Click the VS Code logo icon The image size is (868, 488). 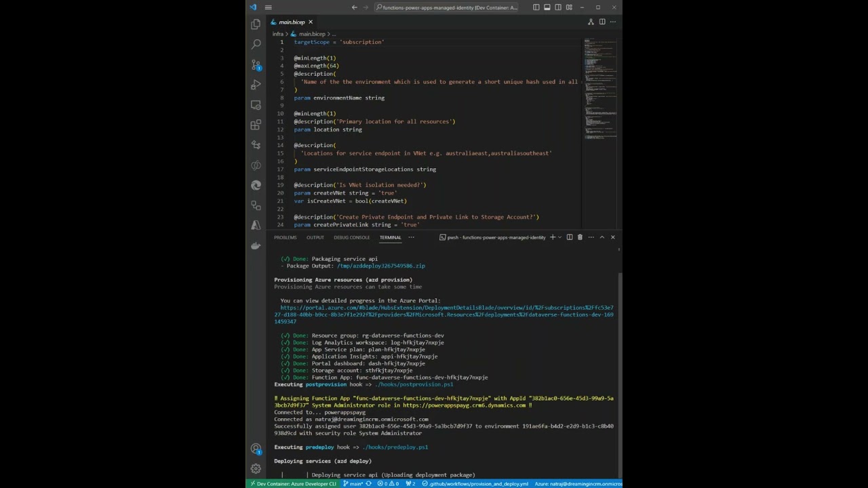pyautogui.click(x=253, y=7)
